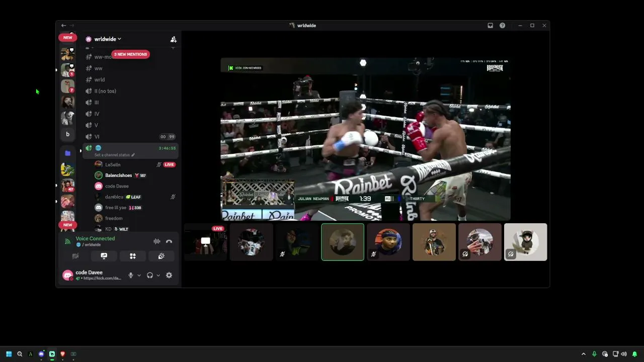Select the headband avatar participant tile

point(388,242)
